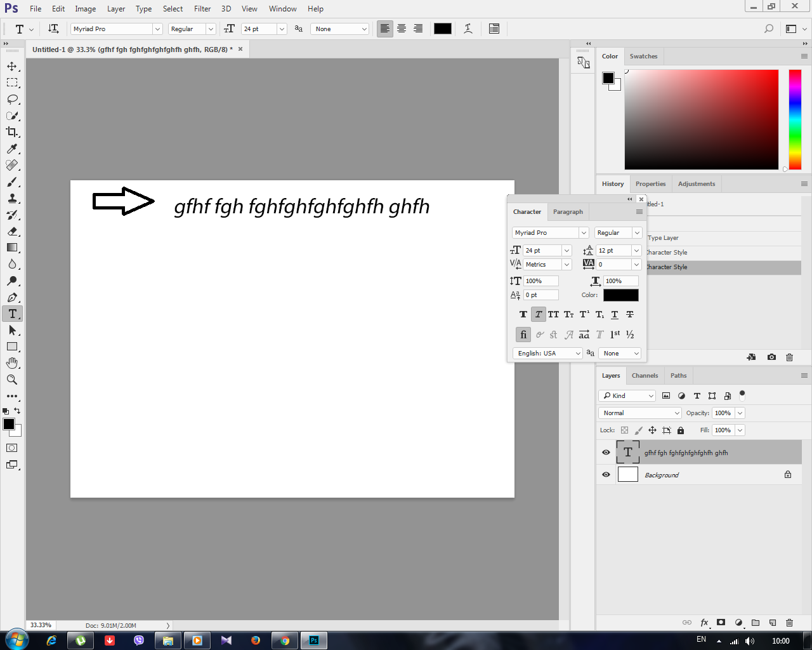Image resolution: width=812 pixels, height=650 pixels.
Task: Select the Hand tool
Action: pyautogui.click(x=12, y=363)
